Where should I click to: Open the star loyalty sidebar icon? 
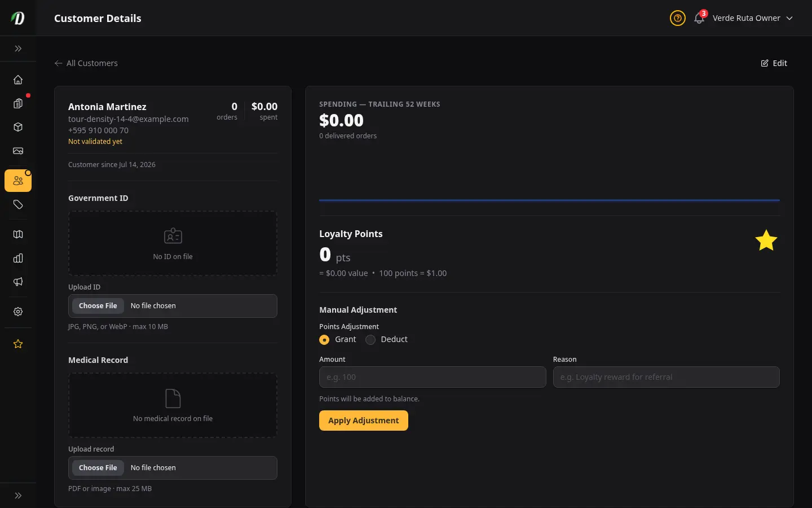pos(18,344)
